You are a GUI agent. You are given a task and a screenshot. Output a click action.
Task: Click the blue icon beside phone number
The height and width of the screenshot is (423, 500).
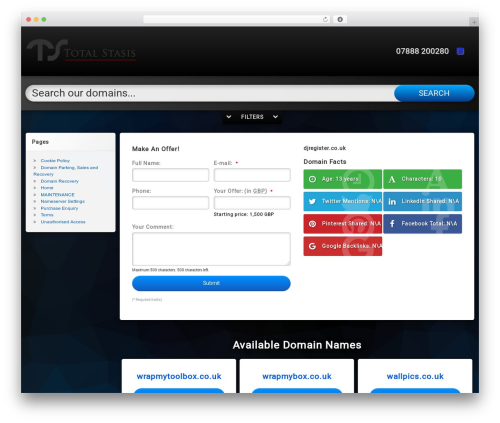click(x=460, y=51)
